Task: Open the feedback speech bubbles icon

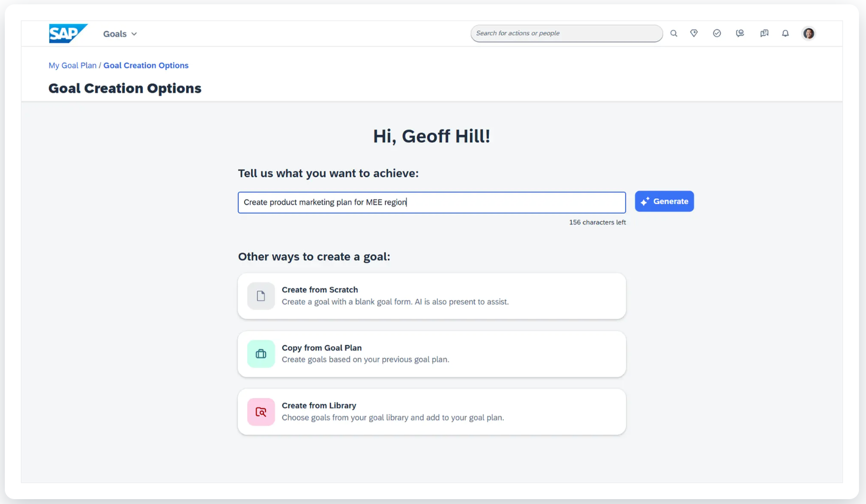Action: [764, 34]
